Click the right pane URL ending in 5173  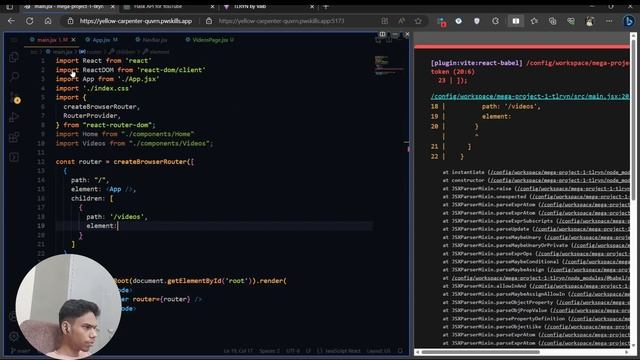pyautogui.click(x=281, y=21)
